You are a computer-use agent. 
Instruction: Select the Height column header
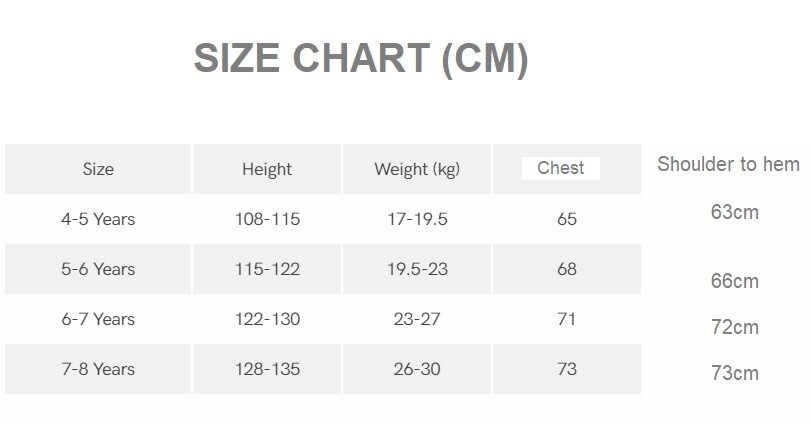click(267, 169)
